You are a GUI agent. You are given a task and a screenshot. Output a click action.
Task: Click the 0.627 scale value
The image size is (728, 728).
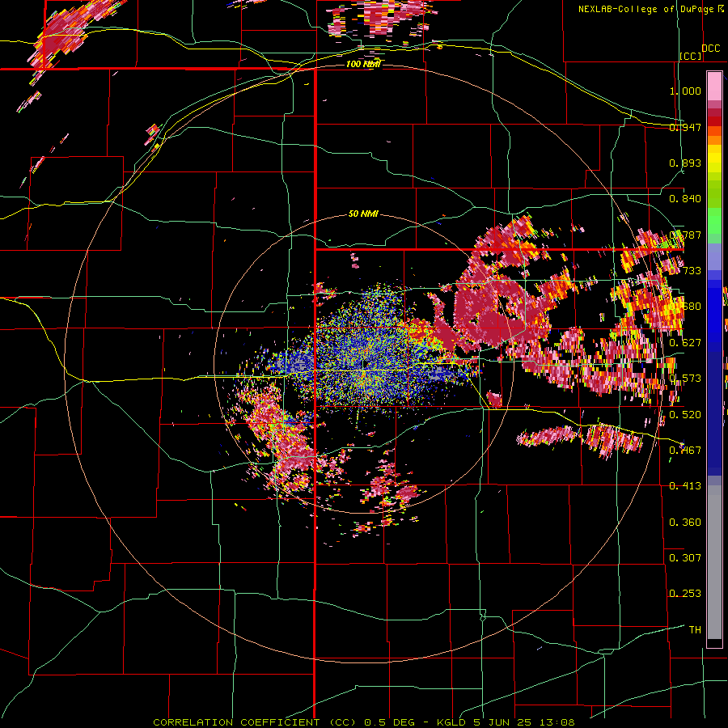tap(685, 343)
